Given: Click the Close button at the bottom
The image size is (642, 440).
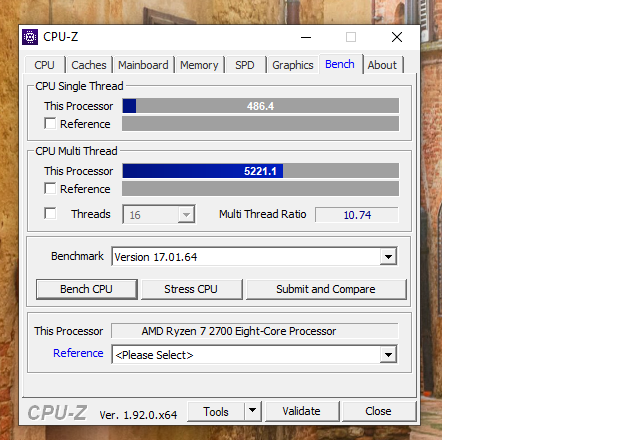Looking at the screenshot, I should pyautogui.click(x=379, y=411).
